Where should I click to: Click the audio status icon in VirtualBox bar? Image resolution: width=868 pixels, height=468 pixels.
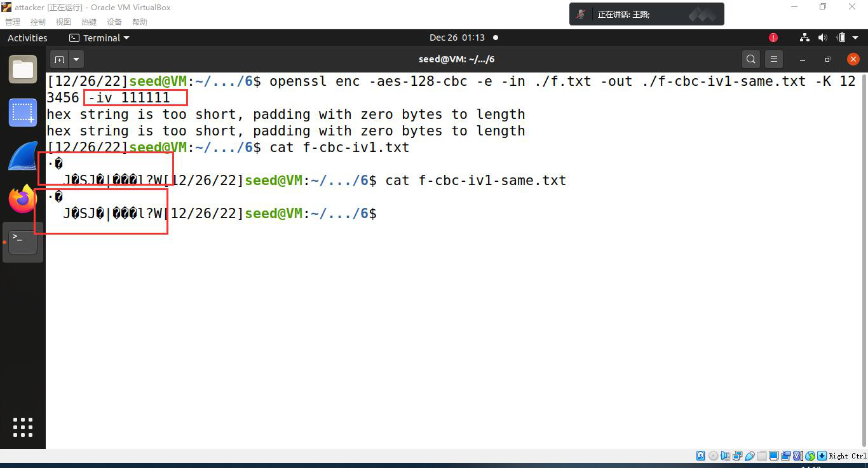coord(725,456)
